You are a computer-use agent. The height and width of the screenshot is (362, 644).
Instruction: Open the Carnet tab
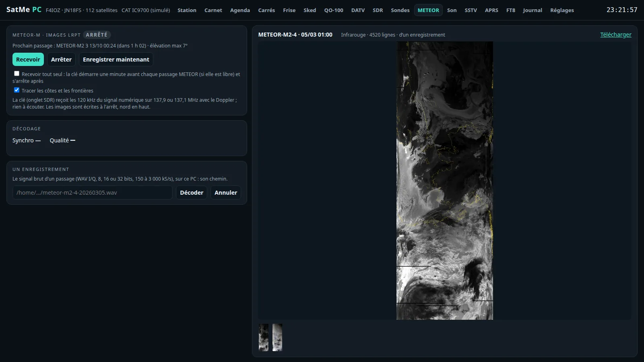click(x=213, y=10)
